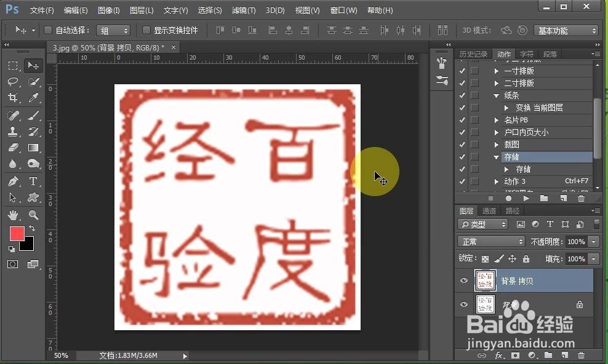Select the Zoom tool in the toolbar
The image size is (608, 364).
(33, 215)
